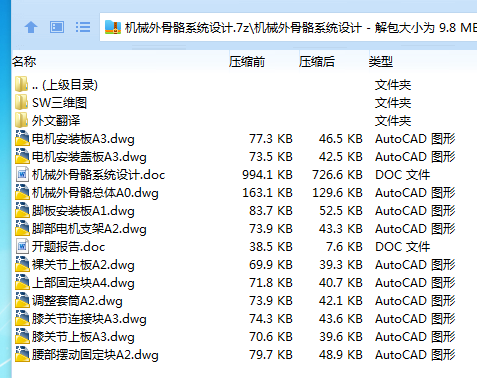Screen dimensions: 477x378
Task: Select the file name 腰部摆动固定块A2.dwg
Action: pos(95,355)
